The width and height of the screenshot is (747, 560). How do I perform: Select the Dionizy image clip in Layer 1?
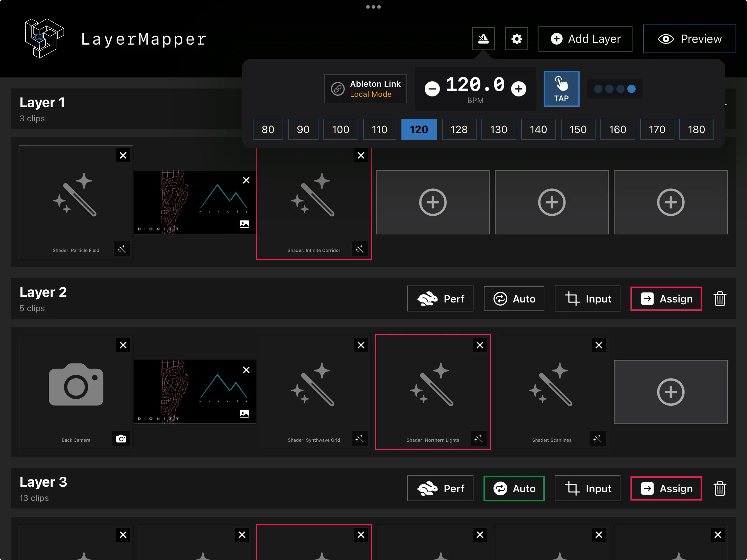tap(195, 202)
